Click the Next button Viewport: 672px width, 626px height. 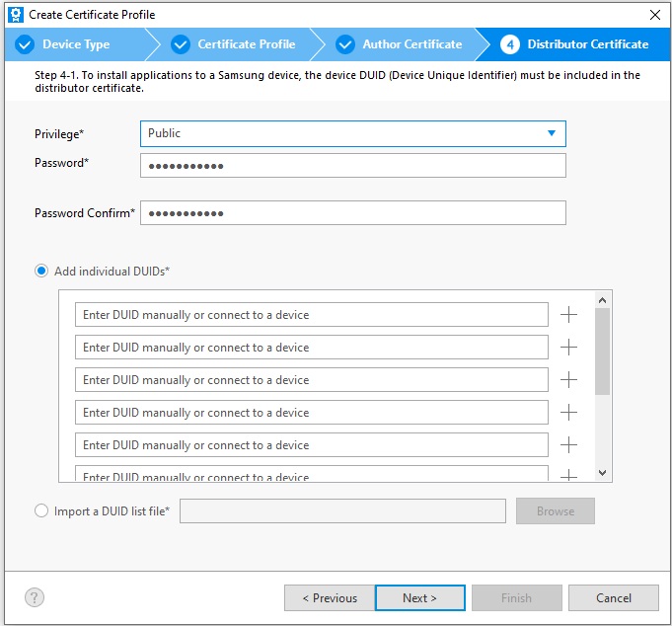pyautogui.click(x=419, y=597)
